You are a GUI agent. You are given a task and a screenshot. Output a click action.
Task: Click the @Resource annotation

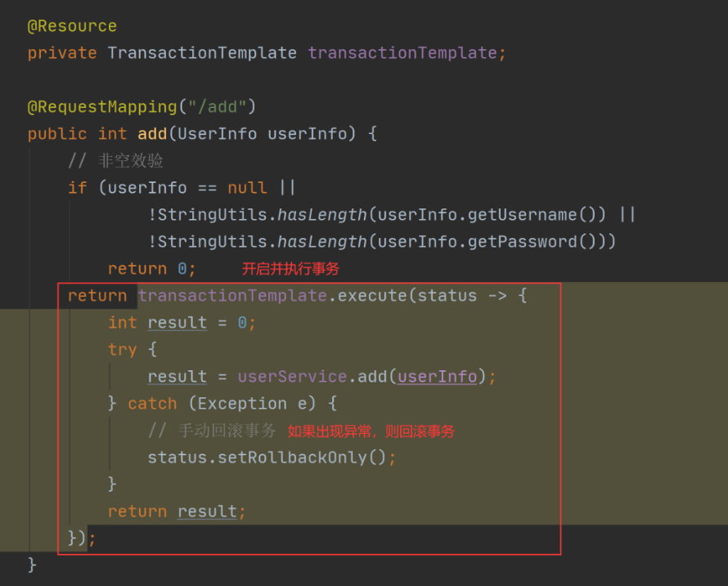(x=72, y=26)
